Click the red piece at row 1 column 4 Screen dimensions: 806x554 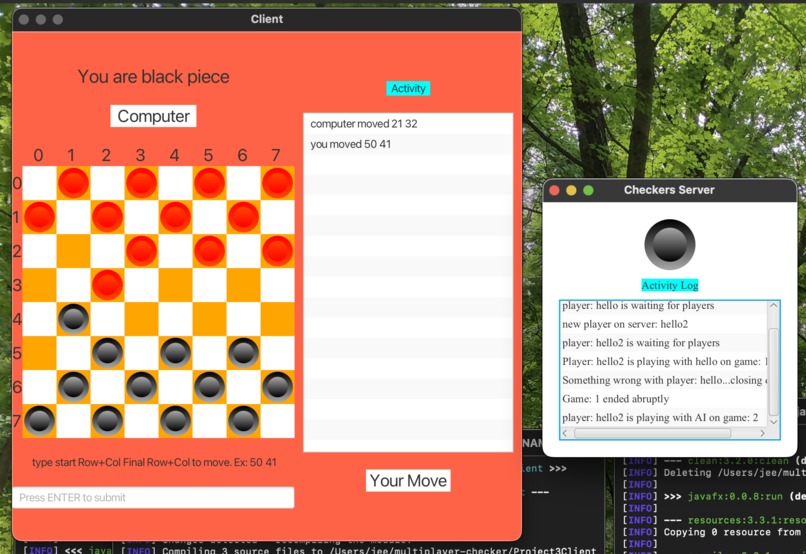click(x=175, y=217)
